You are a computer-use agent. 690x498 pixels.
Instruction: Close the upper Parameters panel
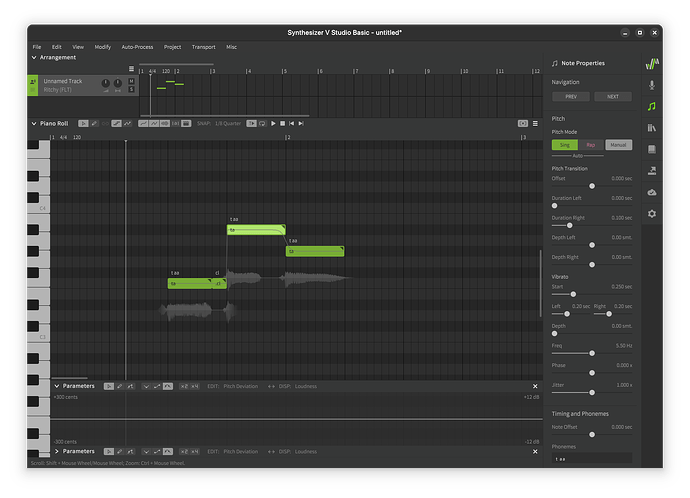point(535,386)
